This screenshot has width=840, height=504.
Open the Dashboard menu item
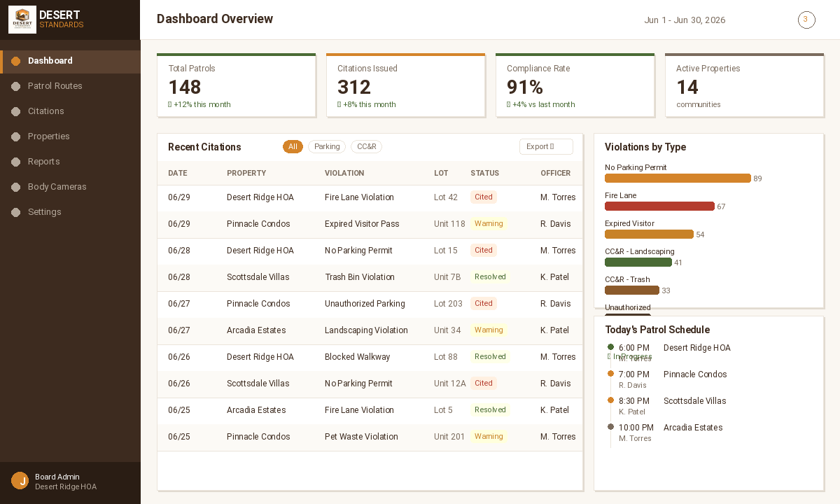70,61
